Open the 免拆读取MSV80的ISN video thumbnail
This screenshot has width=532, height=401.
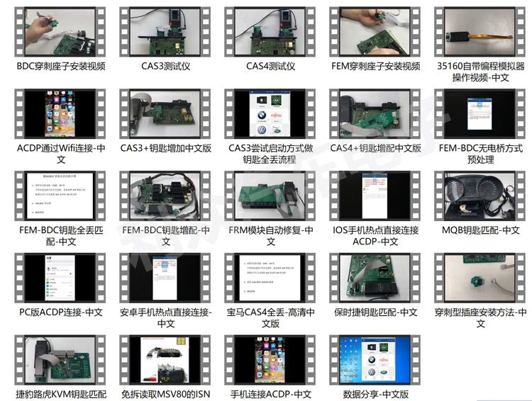point(165,360)
